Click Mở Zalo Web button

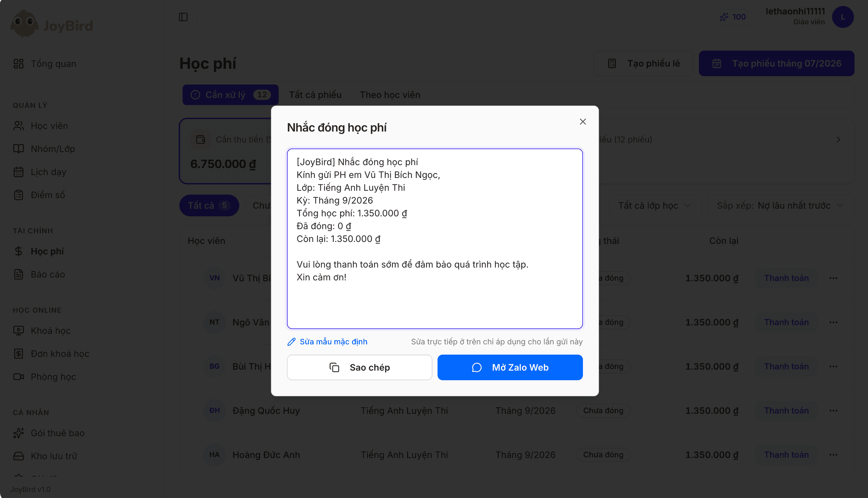tap(510, 367)
